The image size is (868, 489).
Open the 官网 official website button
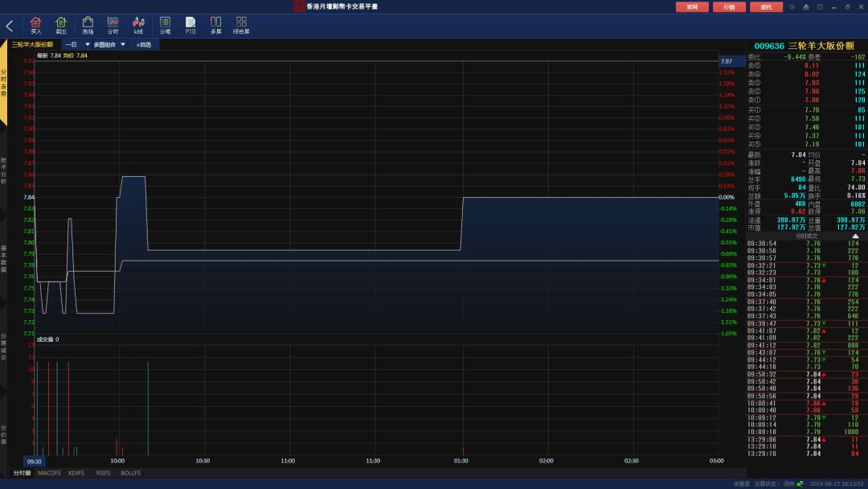coord(692,7)
